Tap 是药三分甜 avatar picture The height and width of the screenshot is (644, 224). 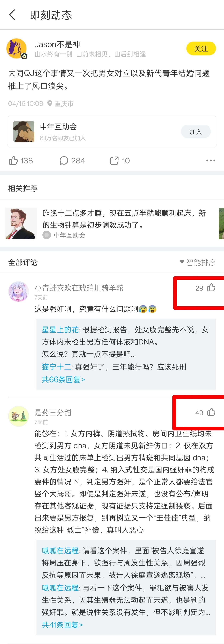pos(19,416)
